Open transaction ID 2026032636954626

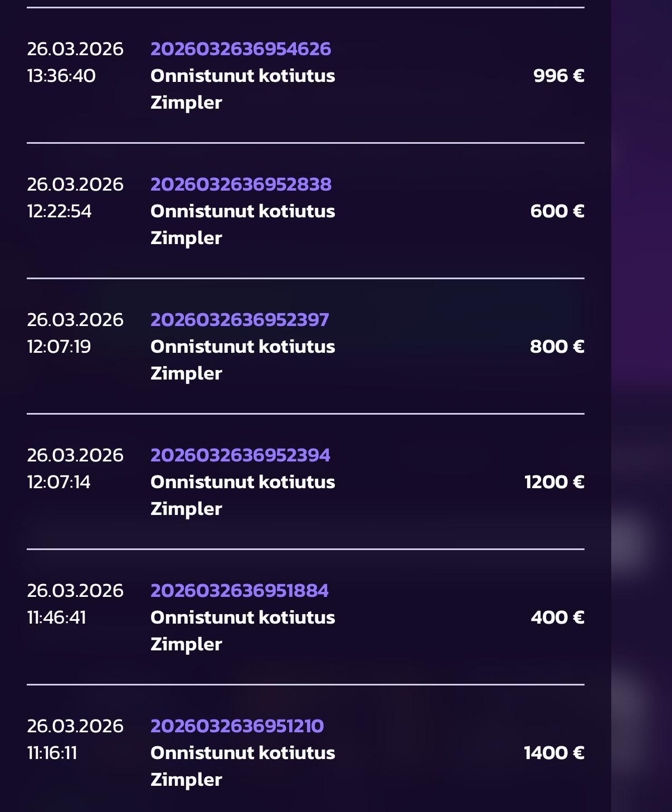241,49
